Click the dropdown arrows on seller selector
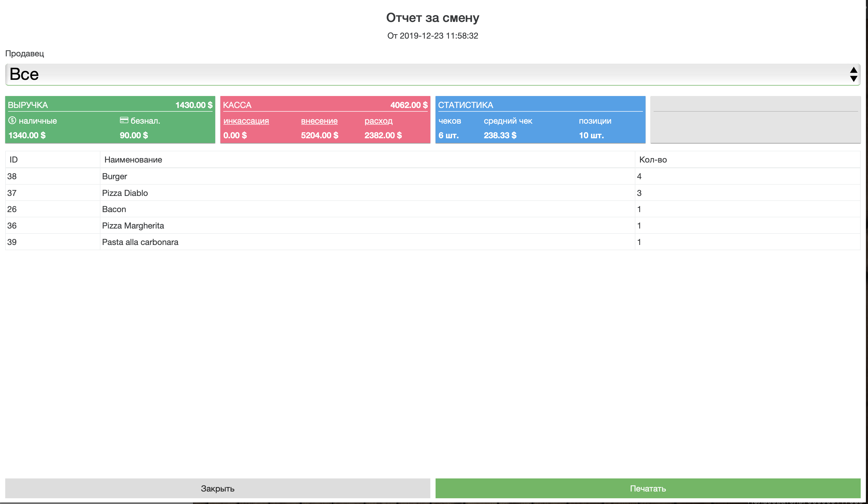Screen dimensions: 868x504 click(853, 74)
